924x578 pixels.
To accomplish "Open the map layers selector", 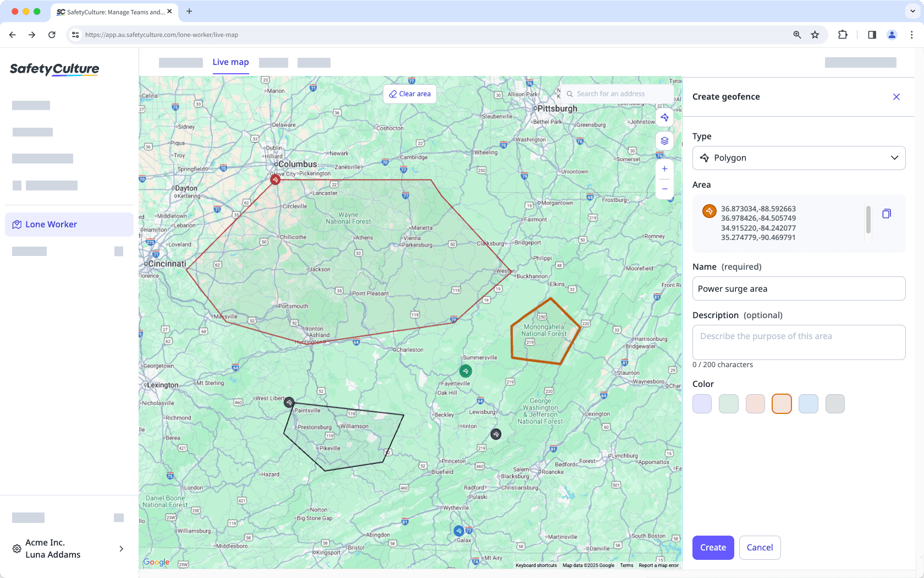I will pos(664,141).
